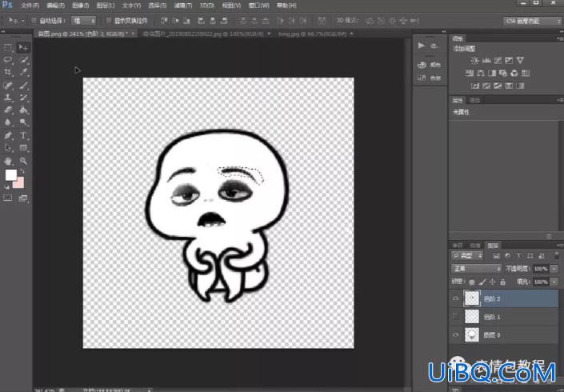
Task: Select the 色阶 1 layer thumbnail
Action: pos(472,317)
